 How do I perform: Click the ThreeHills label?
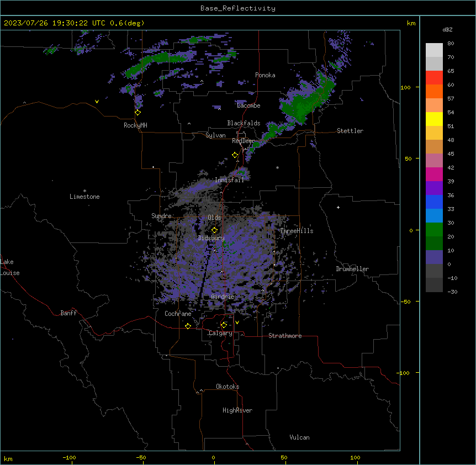(x=297, y=231)
